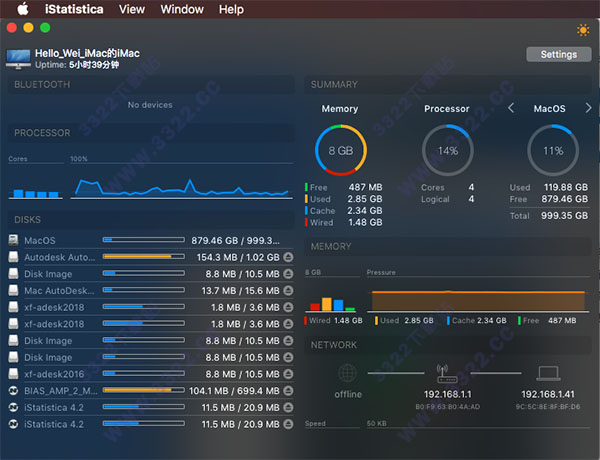Toggle the sun theme icon

pyautogui.click(x=583, y=30)
